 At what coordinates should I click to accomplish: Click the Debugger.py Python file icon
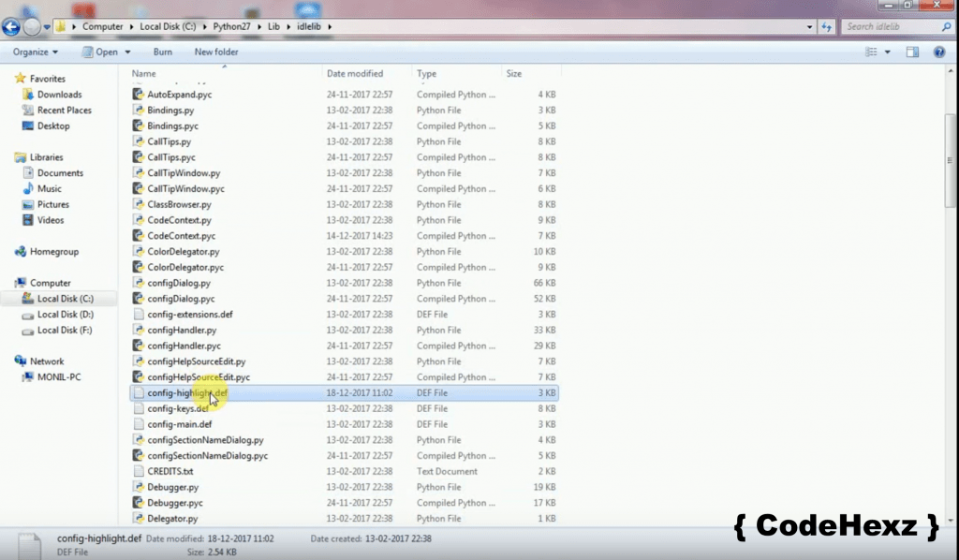139,487
